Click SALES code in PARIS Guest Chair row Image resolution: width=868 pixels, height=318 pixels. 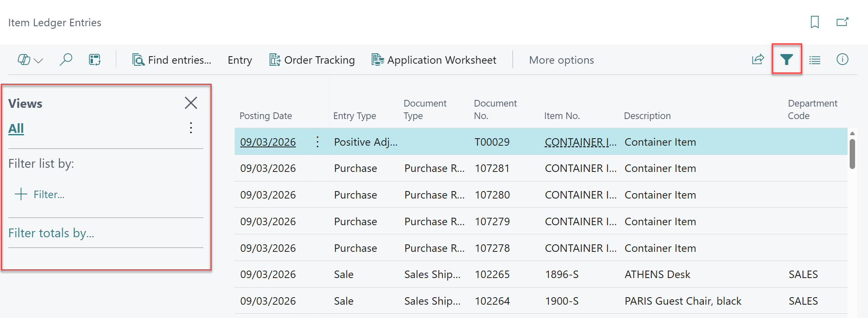tap(803, 301)
